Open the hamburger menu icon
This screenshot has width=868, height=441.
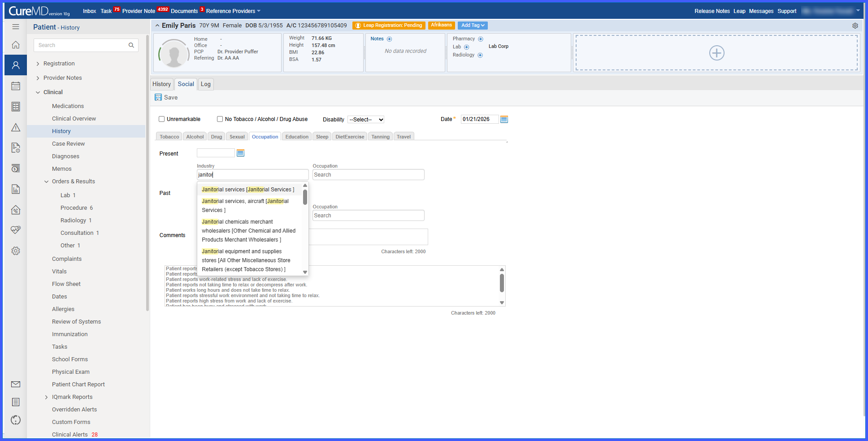[16, 27]
